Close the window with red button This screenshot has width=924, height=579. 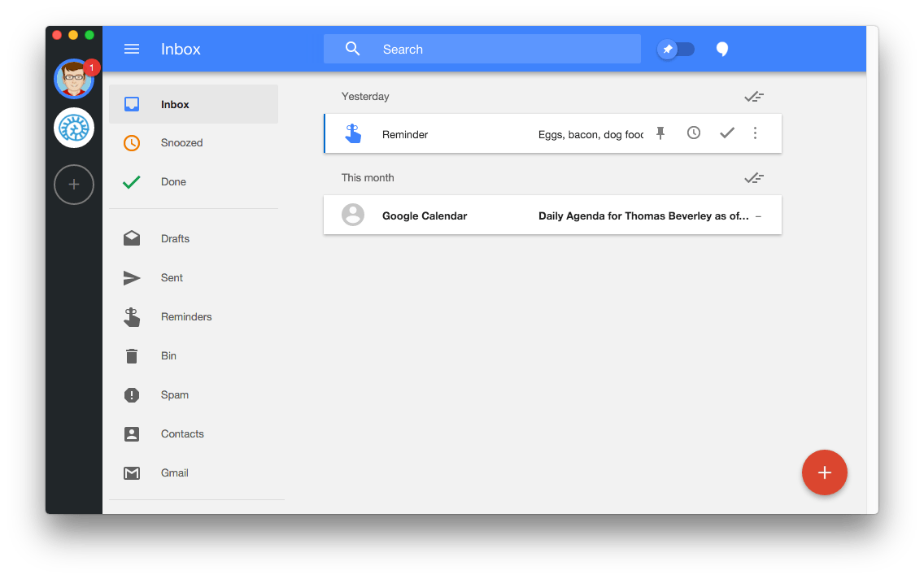click(x=57, y=35)
